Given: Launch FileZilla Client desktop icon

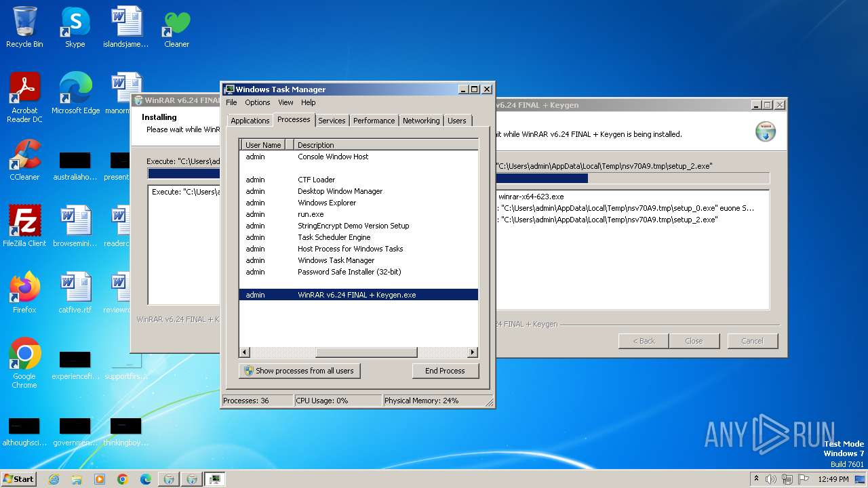Looking at the screenshot, I should pos(24,226).
